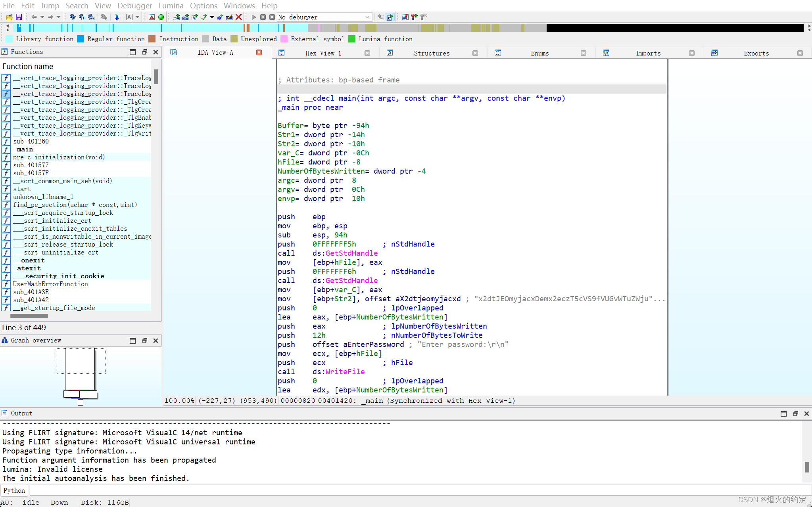The width and height of the screenshot is (812, 507).
Task: Open the Python command line
Action: [14, 490]
